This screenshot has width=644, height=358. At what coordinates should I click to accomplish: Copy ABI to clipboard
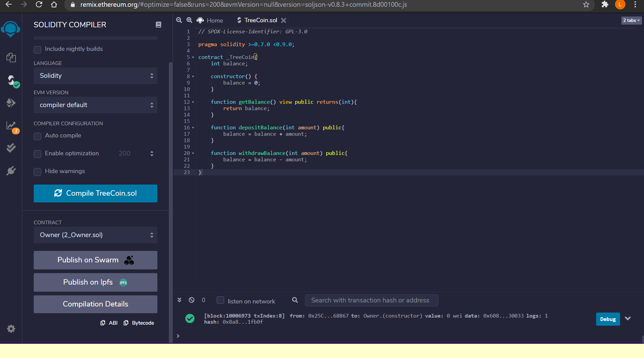[109, 323]
